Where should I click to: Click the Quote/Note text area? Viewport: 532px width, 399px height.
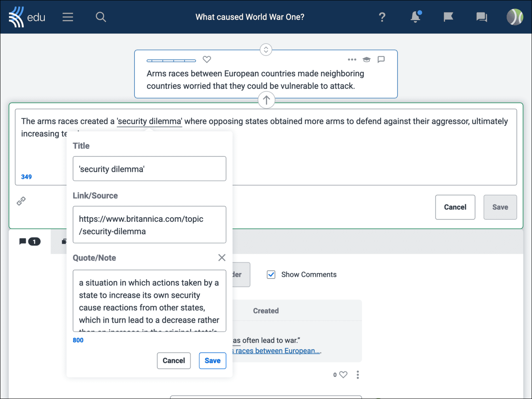point(149,301)
